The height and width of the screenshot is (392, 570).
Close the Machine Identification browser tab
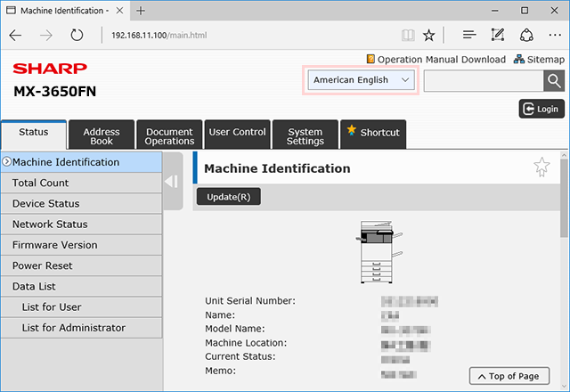119,11
